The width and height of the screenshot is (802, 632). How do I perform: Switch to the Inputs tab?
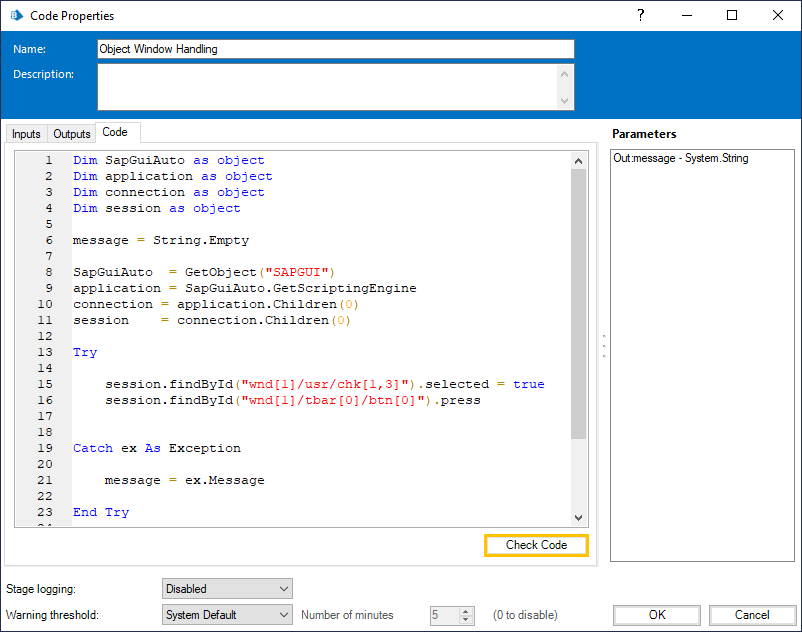[x=26, y=134]
